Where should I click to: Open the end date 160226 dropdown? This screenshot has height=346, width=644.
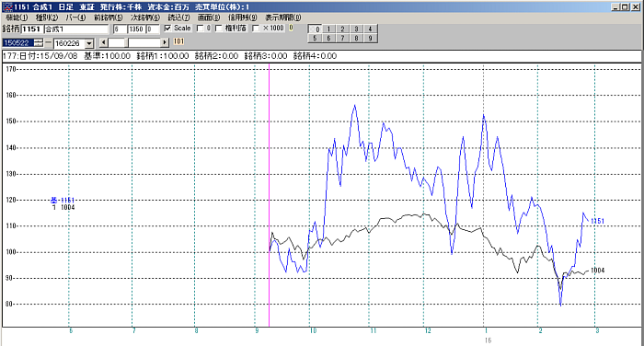(x=89, y=43)
